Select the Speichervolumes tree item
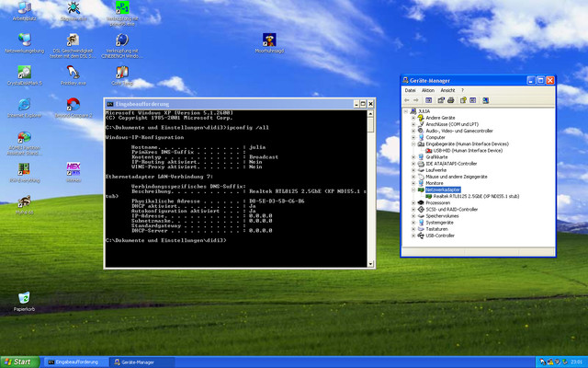The height and width of the screenshot is (368, 588). click(442, 216)
